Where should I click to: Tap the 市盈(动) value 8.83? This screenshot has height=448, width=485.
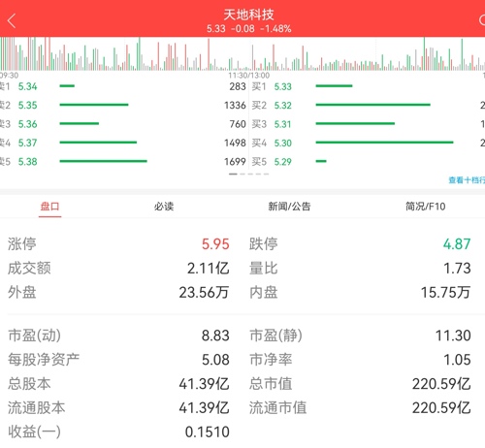pos(215,336)
